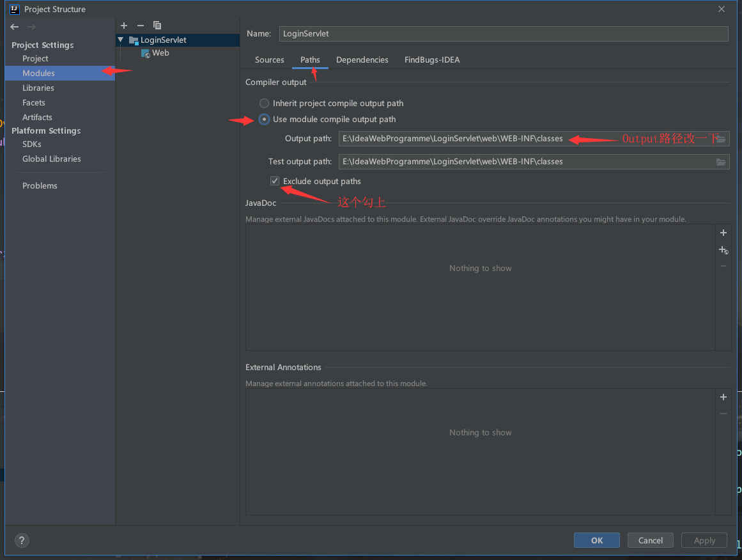Click the Apply button
The height and width of the screenshot is (560, 742).
tap(704, 540)
